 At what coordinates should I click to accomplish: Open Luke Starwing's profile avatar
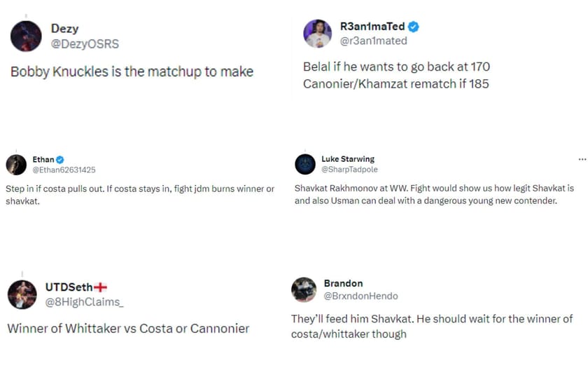pos(305,164)
